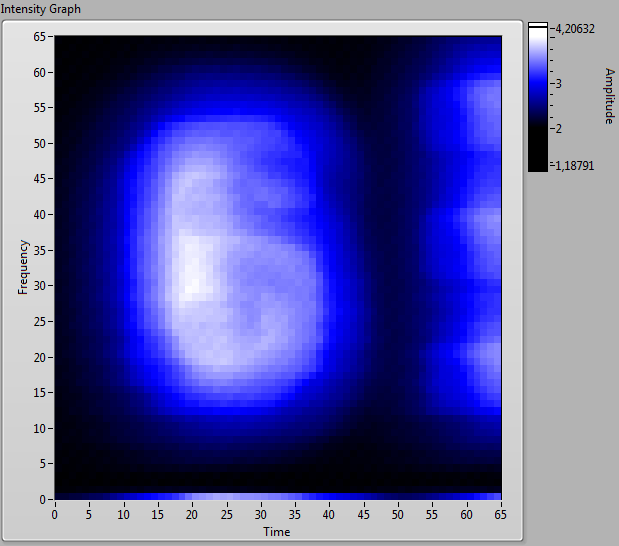Click color scale marker 3
The height and width of the screenshot is (546, 619).
[558, 84]
